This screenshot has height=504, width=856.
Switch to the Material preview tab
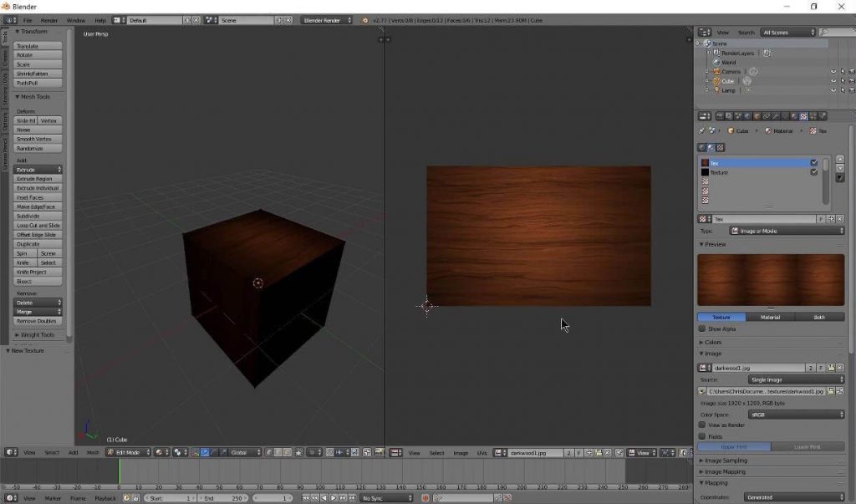click(770, 317)
